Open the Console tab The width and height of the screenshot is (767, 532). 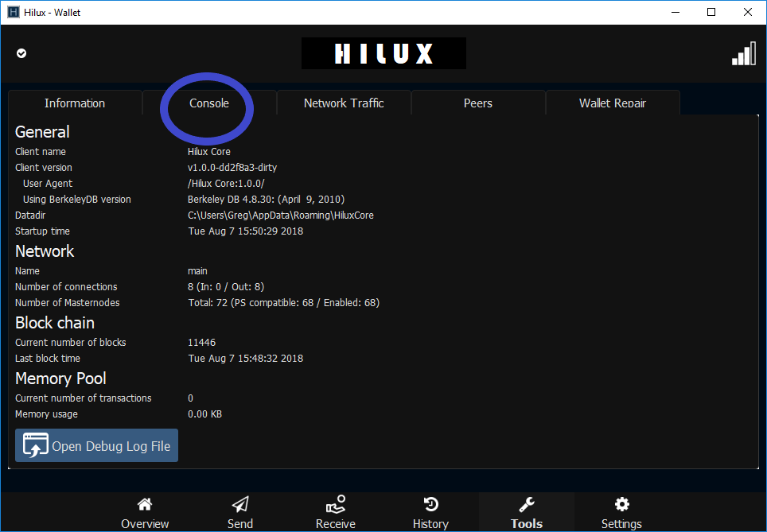(x=209, y=103)
